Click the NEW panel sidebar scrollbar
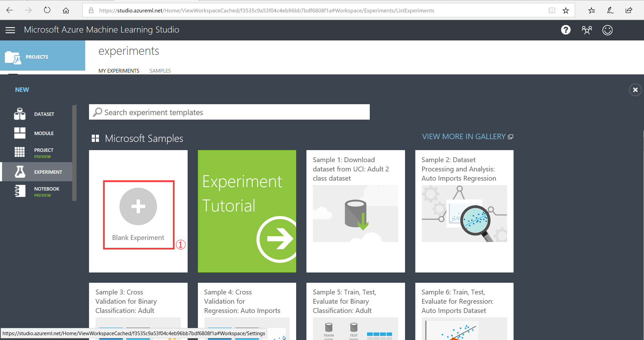The height and width of the screenshot is (340, 644). [74, 153]
